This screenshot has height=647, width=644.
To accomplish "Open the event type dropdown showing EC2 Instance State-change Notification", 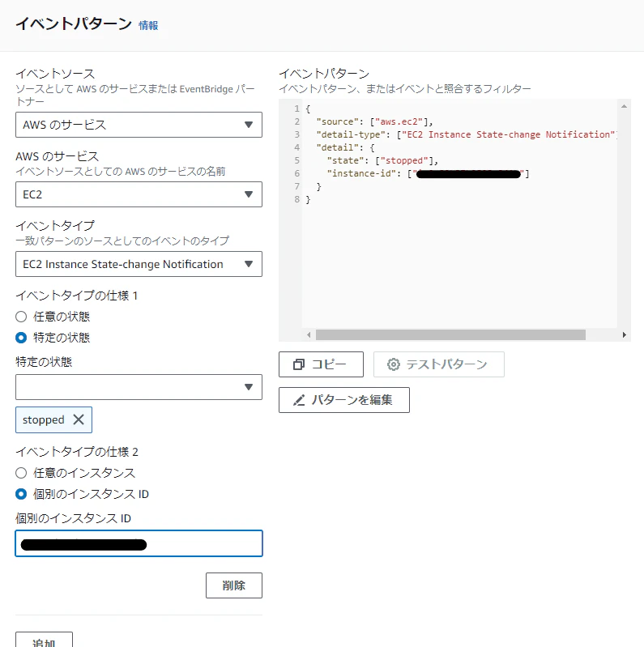I will (139, 264).
